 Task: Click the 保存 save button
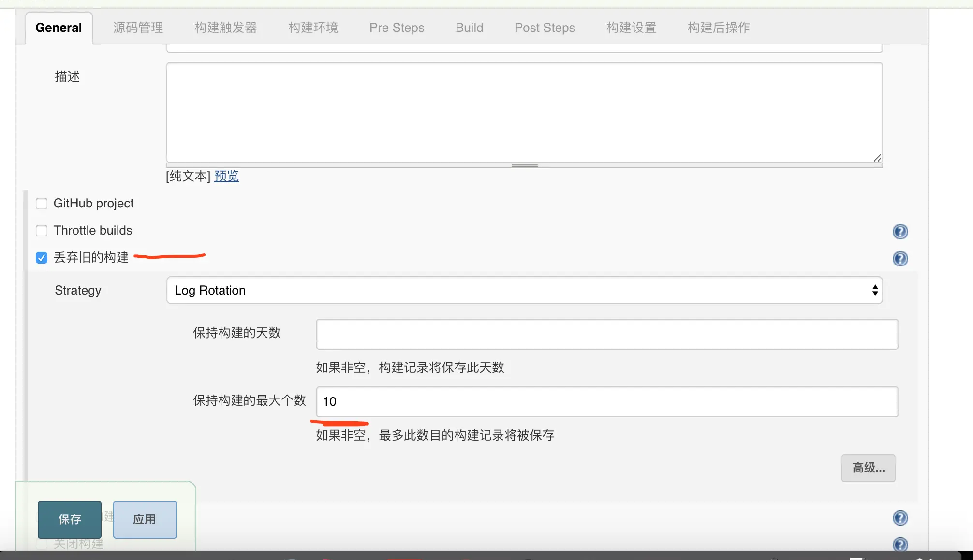click(x=70, y=519)
